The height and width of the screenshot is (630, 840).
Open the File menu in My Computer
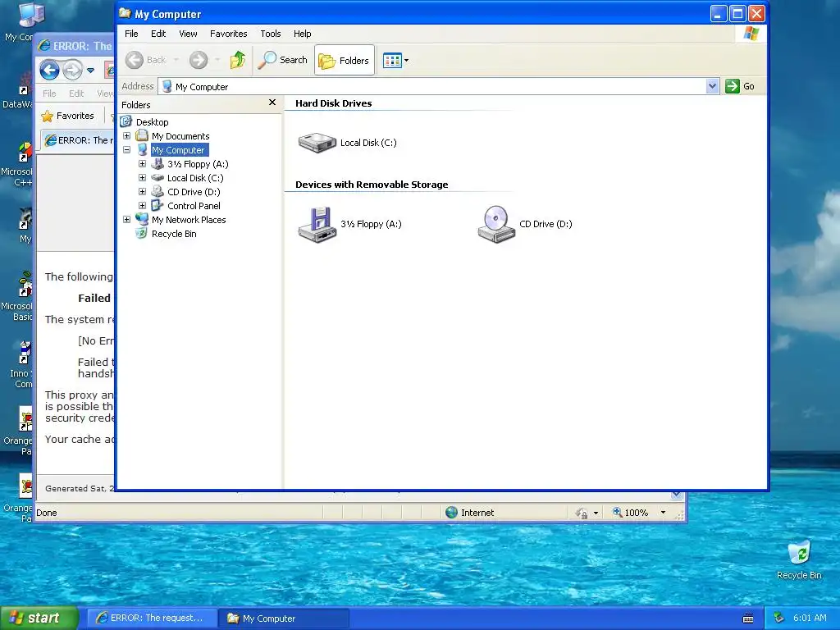click(131, 34)
